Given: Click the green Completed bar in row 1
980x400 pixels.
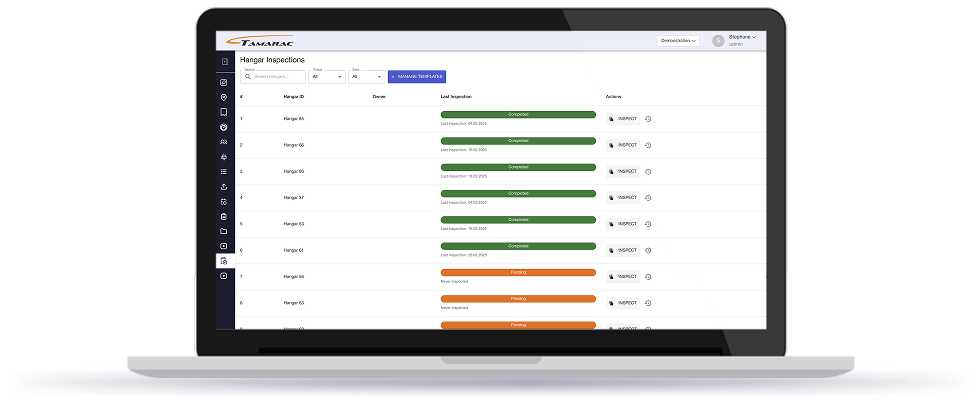Looking at the screenshot, I should tap(518, 114).
